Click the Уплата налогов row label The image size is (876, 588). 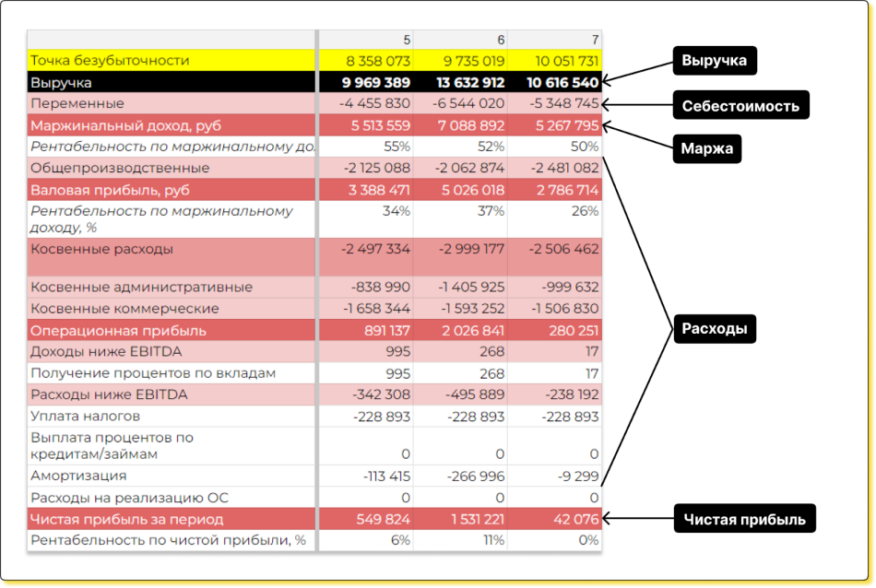pos(85,417)
